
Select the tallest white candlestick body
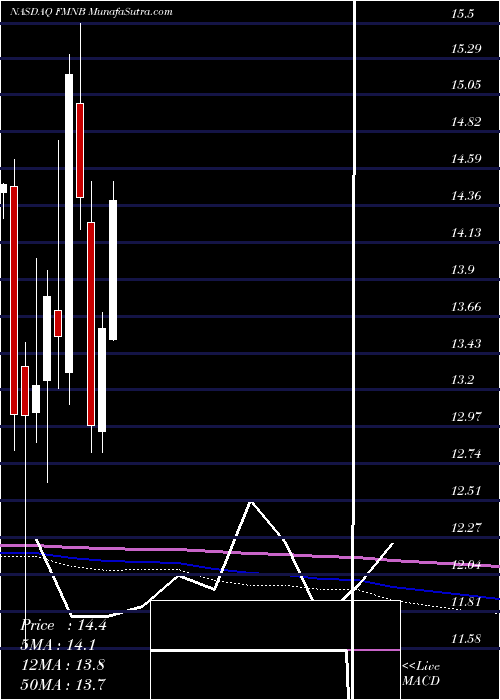(69, 223)
